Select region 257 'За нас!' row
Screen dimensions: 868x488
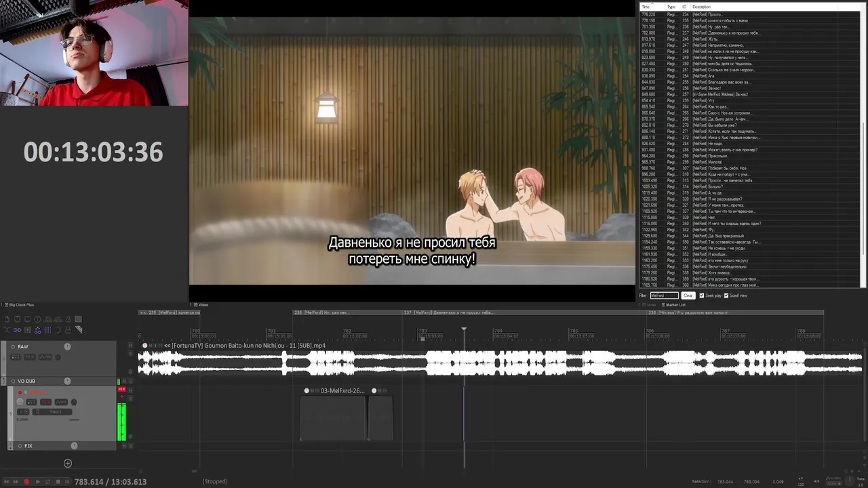click(x=749, y=94)
